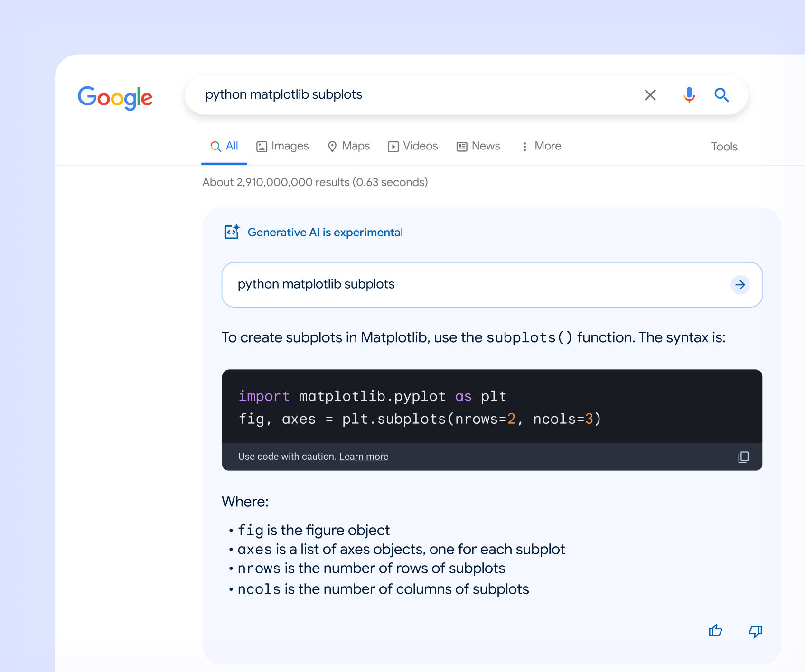Click the generative AI sparkle icon
Screen dimensions: 805x672
point(232,232)
